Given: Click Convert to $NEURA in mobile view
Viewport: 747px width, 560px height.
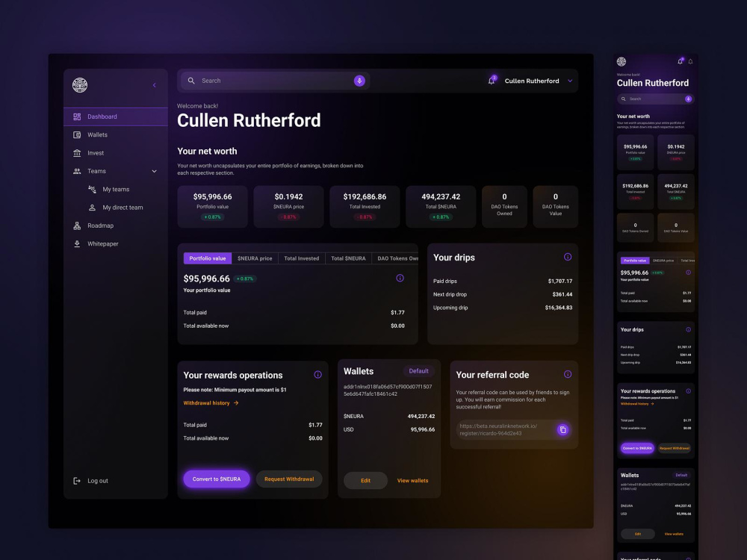Looking at the screenshot, I should [x=637, y=448].
